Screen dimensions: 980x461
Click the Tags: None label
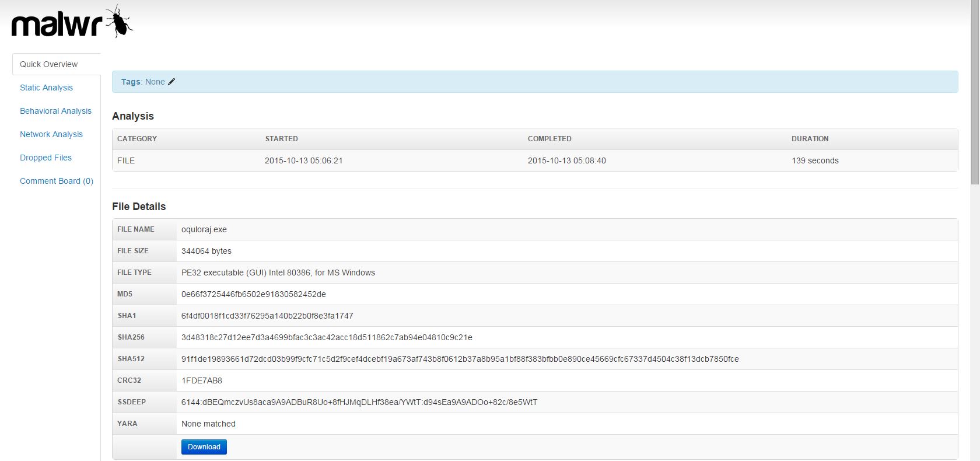(x=143, y=82)
